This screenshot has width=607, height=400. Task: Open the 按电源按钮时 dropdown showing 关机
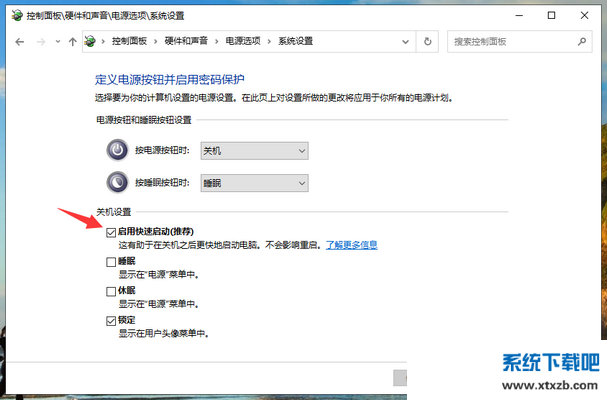coord(254,150)
